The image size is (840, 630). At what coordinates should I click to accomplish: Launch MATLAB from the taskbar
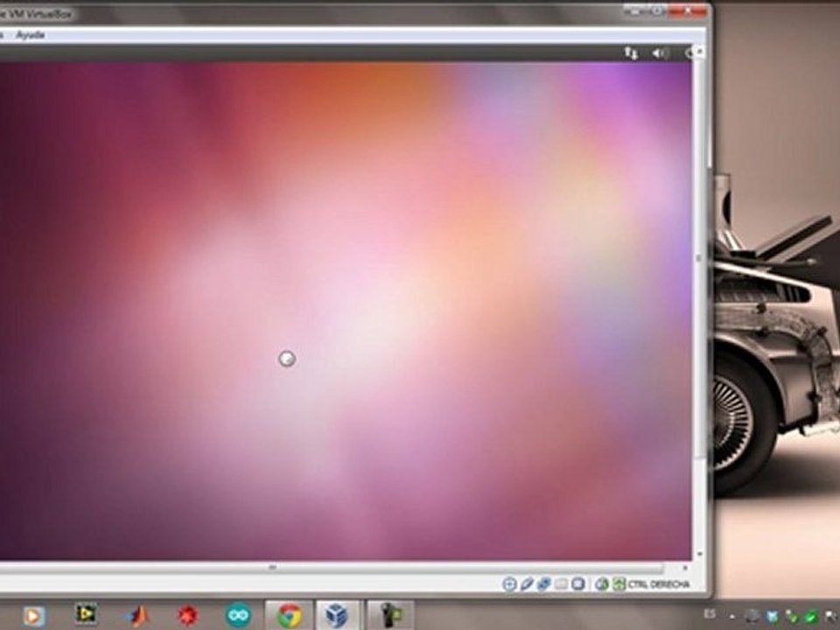[x=137, y=616]
